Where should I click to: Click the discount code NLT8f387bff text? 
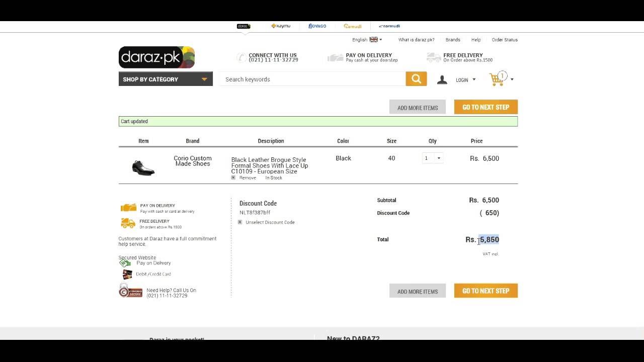point(255,213)
